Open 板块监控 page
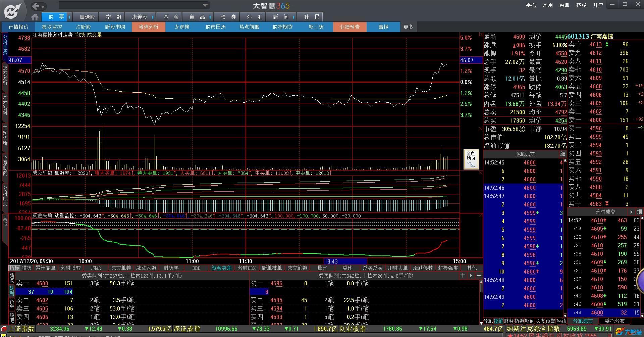The width and height of the screenshot is (644, 337). click(x=52, y=27)
